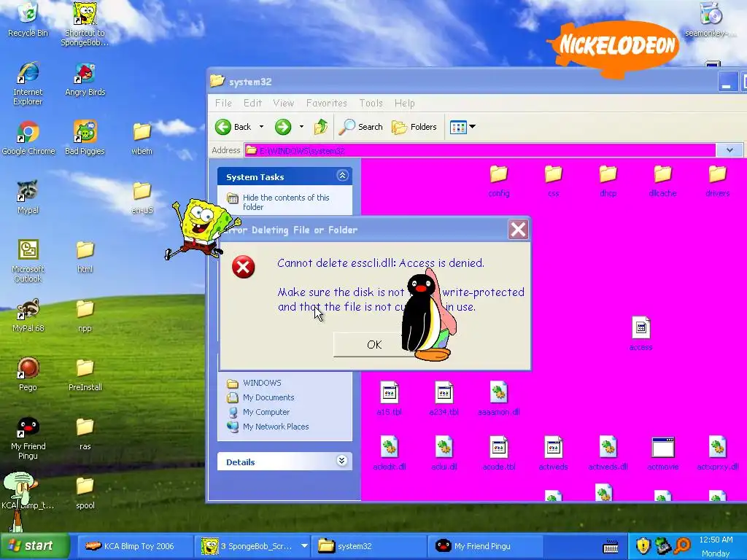Open grouped SpongeBob taskbar dropdown
Viewport: 747px width, 560px height.
click(x=304, y=545)
